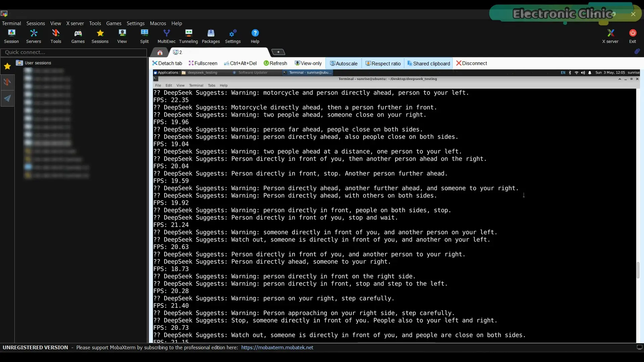Click the remote clock Sun 3 May, 12:05
644x362 pixels.
click(x=610, y=73)
